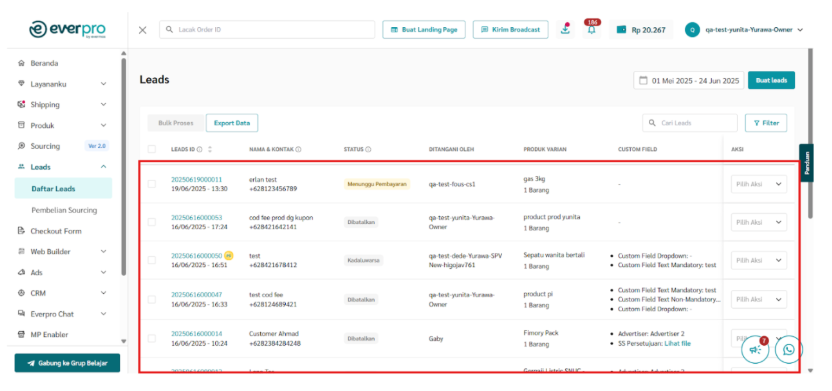Click the calendar icon in date range
This screenshot has width=832, height=391.
tap(644, 81)
